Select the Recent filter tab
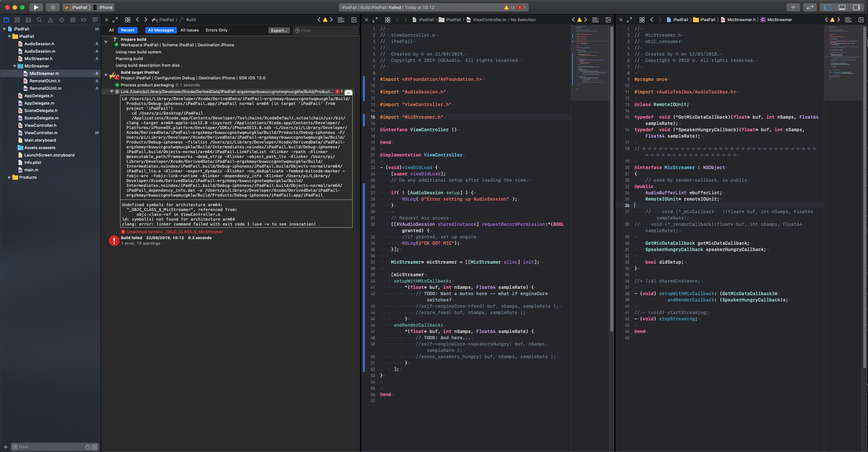 tap(128, 30)
